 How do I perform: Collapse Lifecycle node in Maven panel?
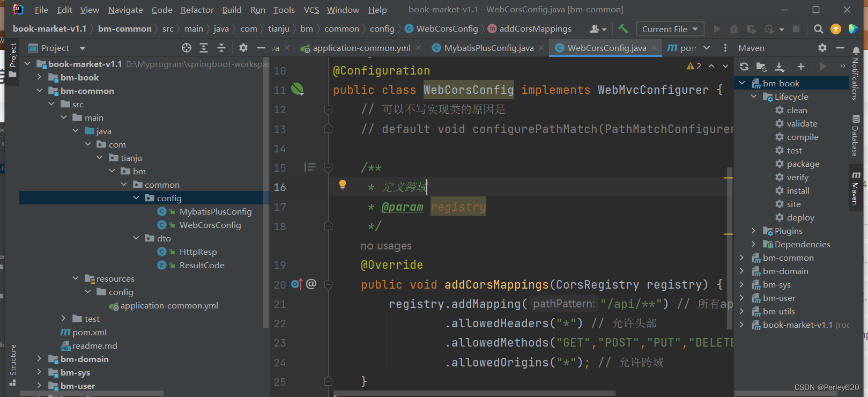point(753,97)
